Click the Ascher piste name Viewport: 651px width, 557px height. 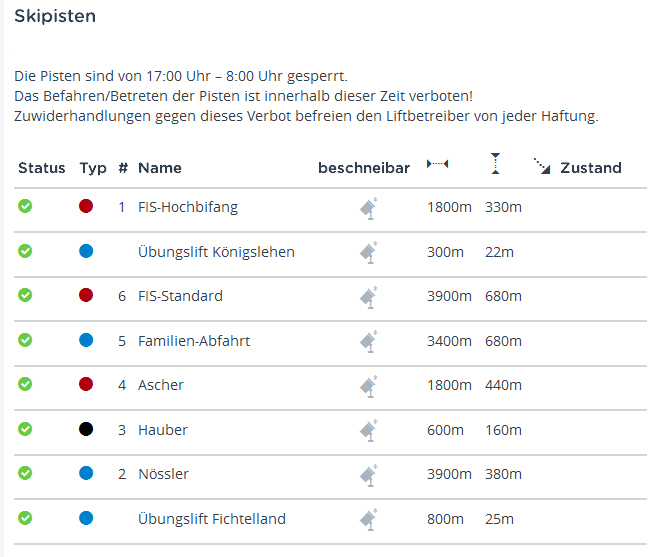[x=161, y=385]
